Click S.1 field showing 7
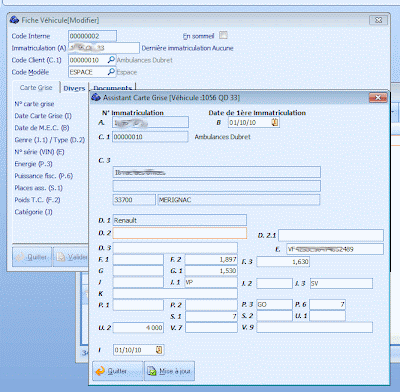400x392 pixels. (x=211, y=316)
